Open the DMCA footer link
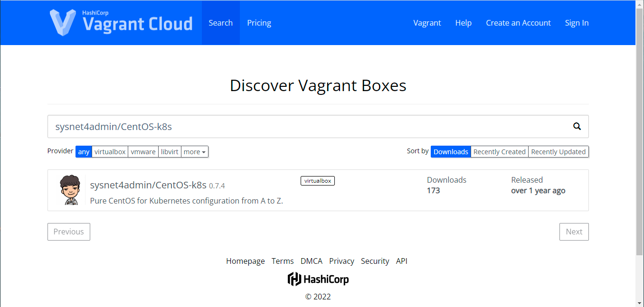 [312, 261]
